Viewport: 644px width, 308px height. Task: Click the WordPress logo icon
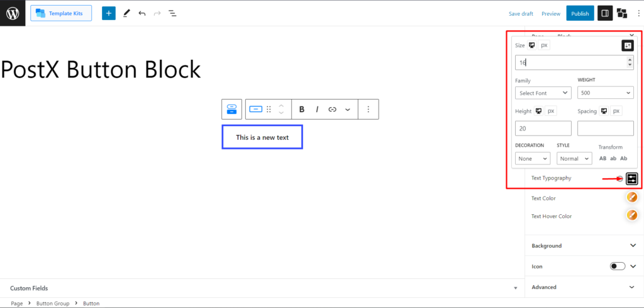click(13, 13)
